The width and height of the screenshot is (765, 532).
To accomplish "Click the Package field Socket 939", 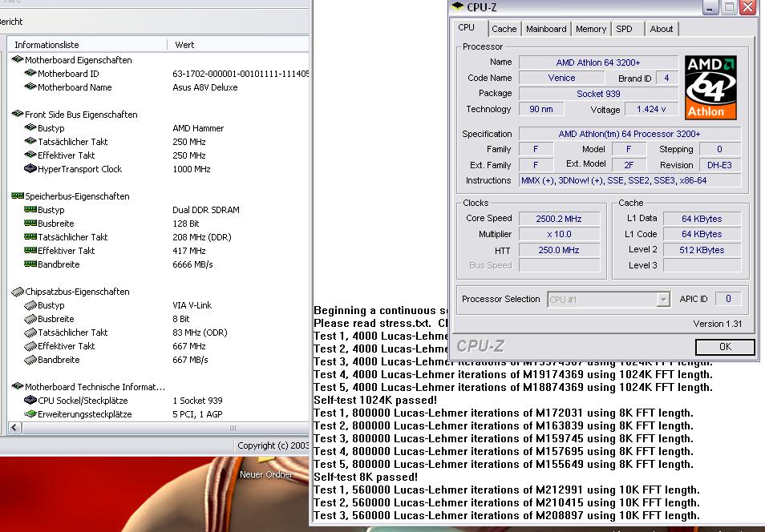I will (598, 94).
